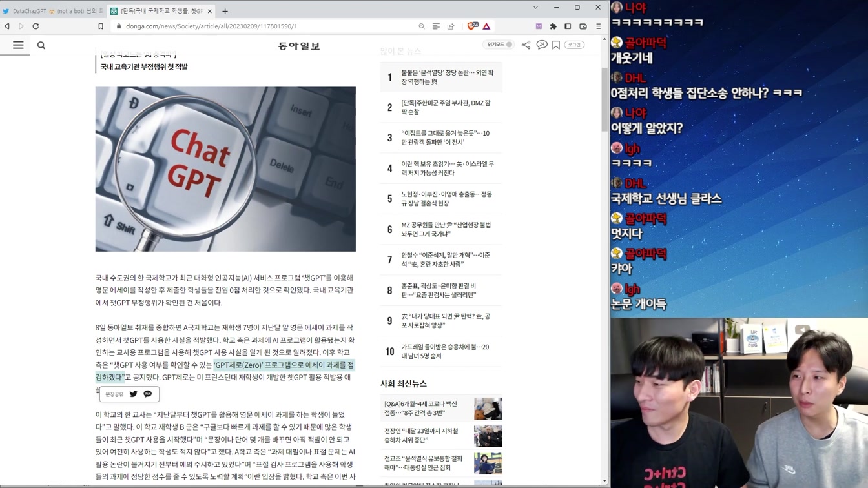
Task: Open the extensions puzzle icon
Action: 553,26
